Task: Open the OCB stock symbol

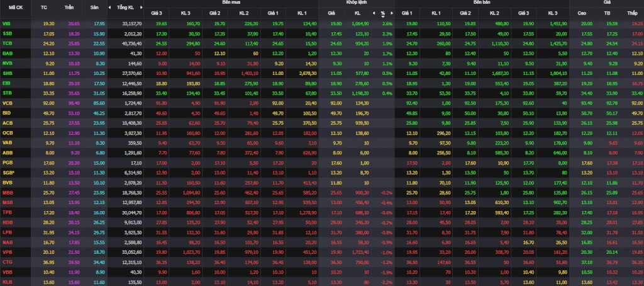Action: [x=7, y=133]
